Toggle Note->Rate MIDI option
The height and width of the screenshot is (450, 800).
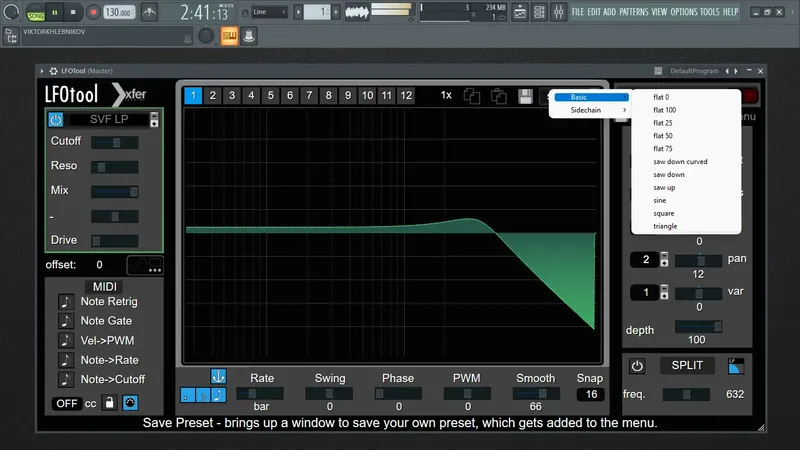click(x=66, y=360)
